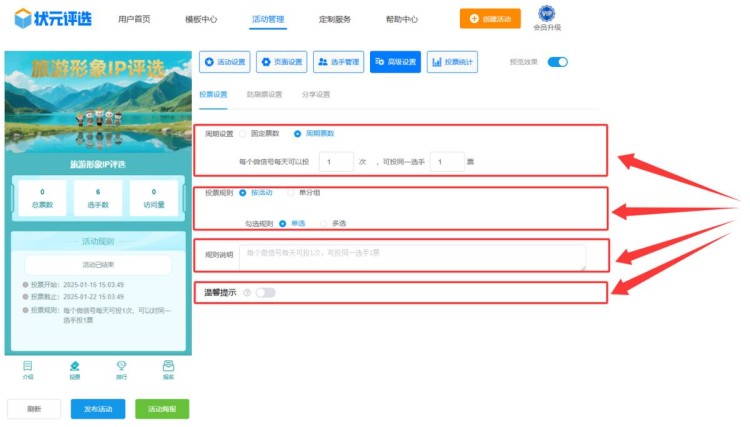Open 介绍 icon in preview bottom bar
750x427 pixels.
[x=28, y=366]
